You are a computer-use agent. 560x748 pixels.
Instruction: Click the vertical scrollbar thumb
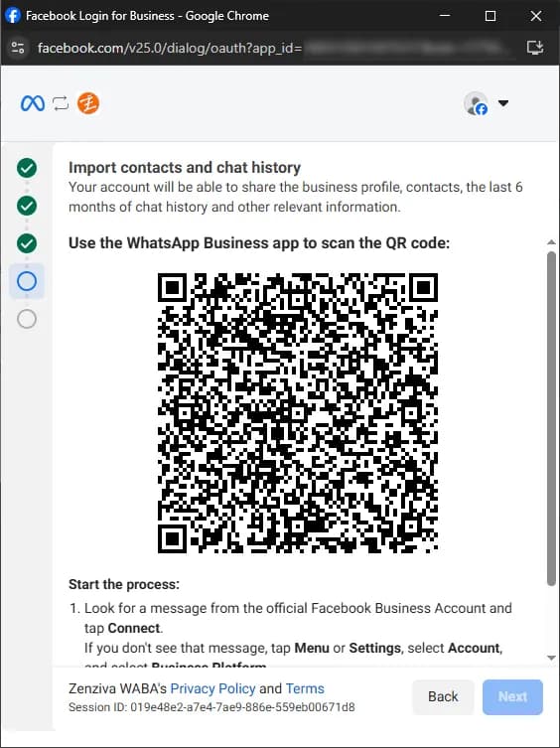551,418
